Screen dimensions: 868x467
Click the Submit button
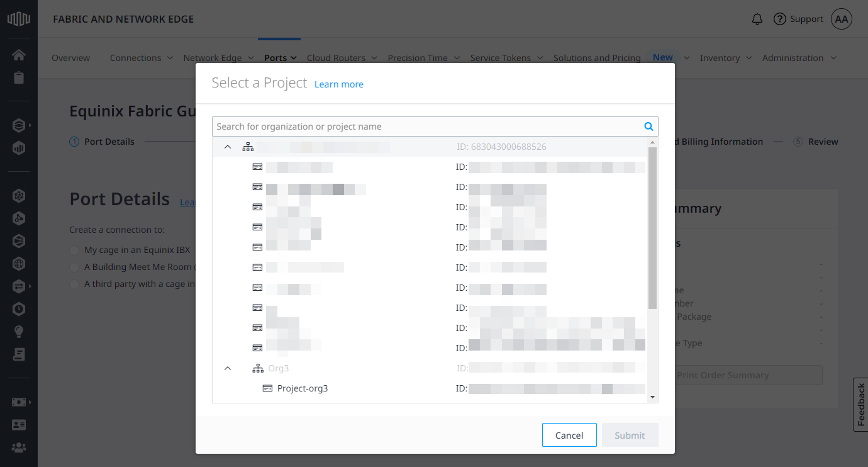pyautogui.click(x=630, y=435)
